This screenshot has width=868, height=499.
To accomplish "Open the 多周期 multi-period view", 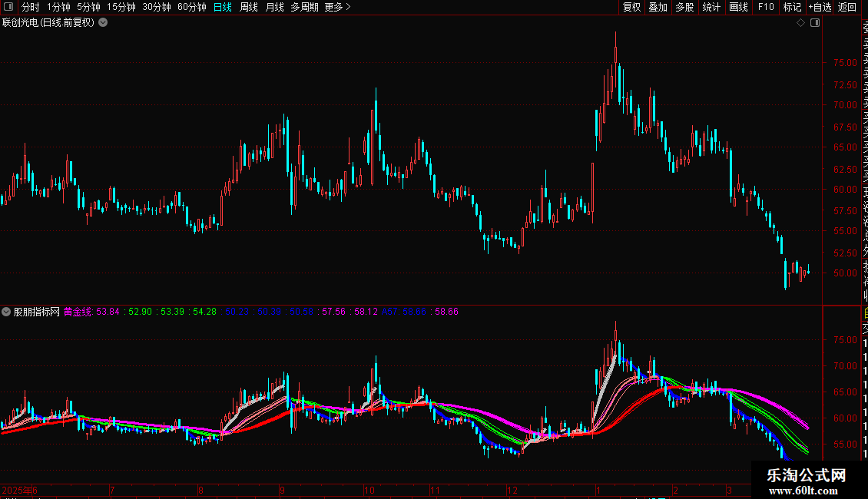I will [304, 7].
